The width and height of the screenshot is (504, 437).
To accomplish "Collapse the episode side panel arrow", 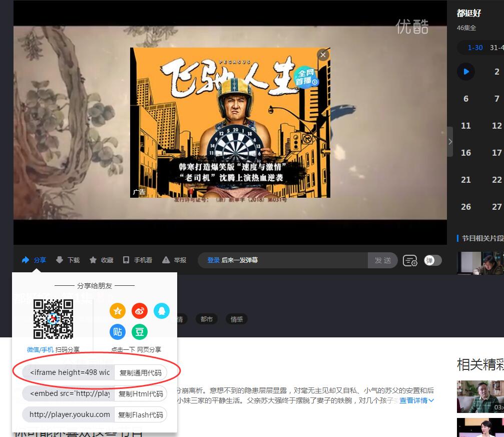I will pyautogui.click(x=450, y=142).
